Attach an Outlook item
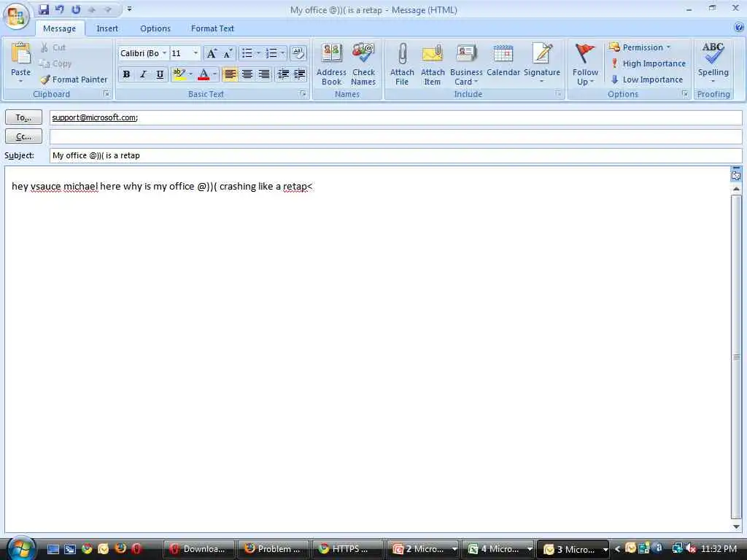This screenshot has width=747, height=560. pos(433,64)
